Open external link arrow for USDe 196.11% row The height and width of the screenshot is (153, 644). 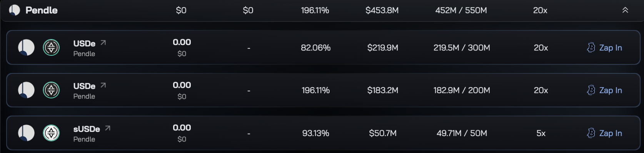pos(103,85)
